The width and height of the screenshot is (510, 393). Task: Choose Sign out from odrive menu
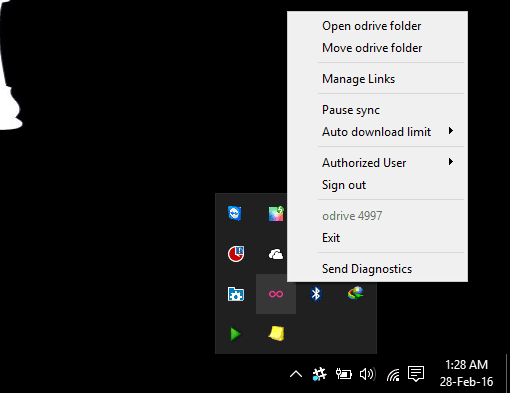point(377,185)
